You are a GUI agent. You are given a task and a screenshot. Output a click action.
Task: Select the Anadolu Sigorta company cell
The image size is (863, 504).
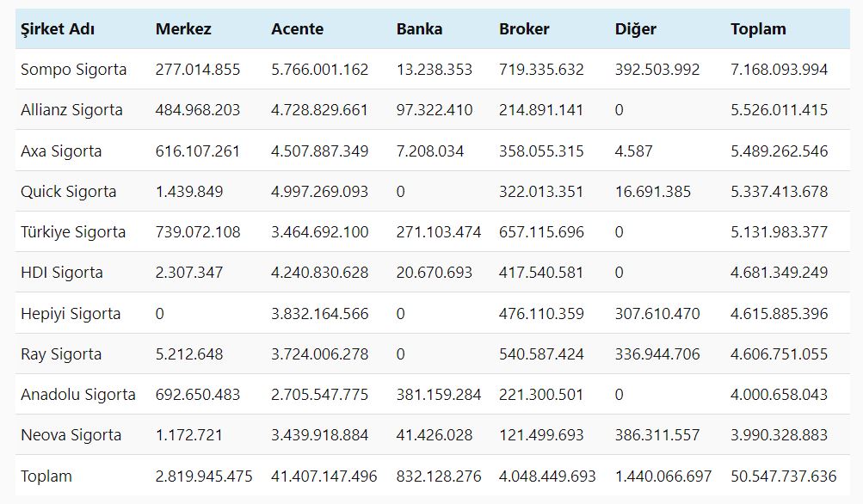point(78,395)
